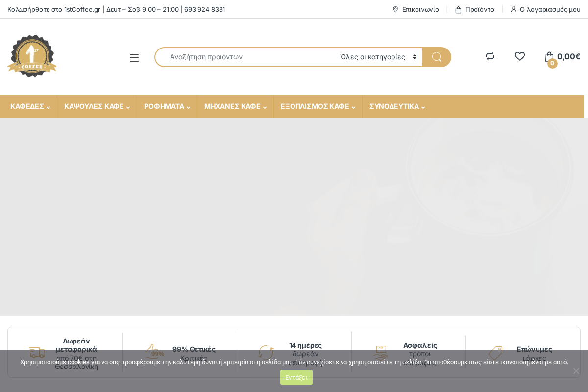
Task: Click the 14 ημέρες text
Action: pos(305,345)
